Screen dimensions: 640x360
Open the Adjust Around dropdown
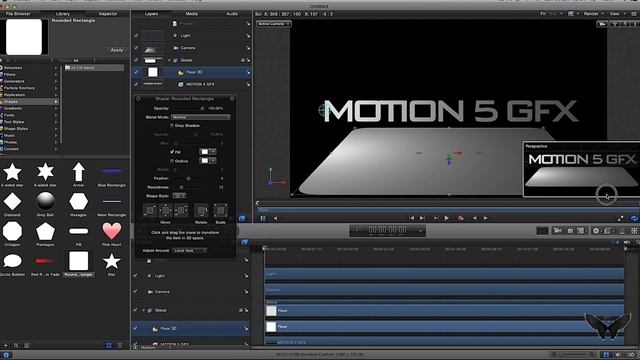(x=189, y=250)
